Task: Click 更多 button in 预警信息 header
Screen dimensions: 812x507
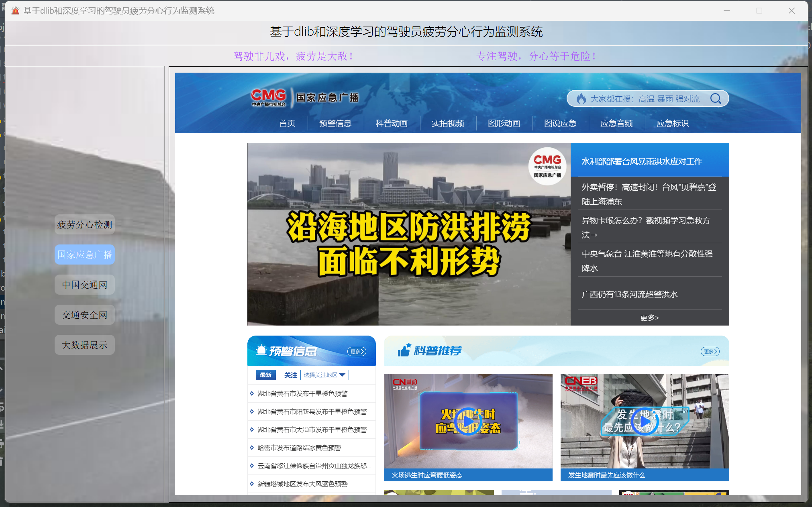Action: [357, 351]
